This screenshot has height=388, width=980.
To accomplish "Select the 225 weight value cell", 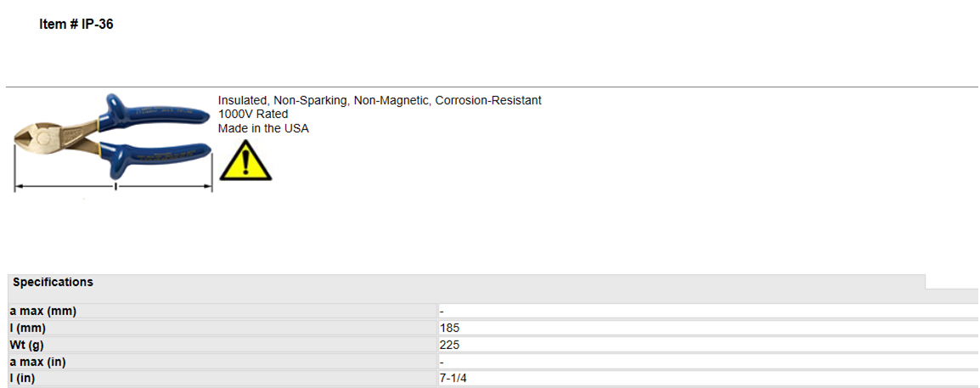I will [709, 345].
